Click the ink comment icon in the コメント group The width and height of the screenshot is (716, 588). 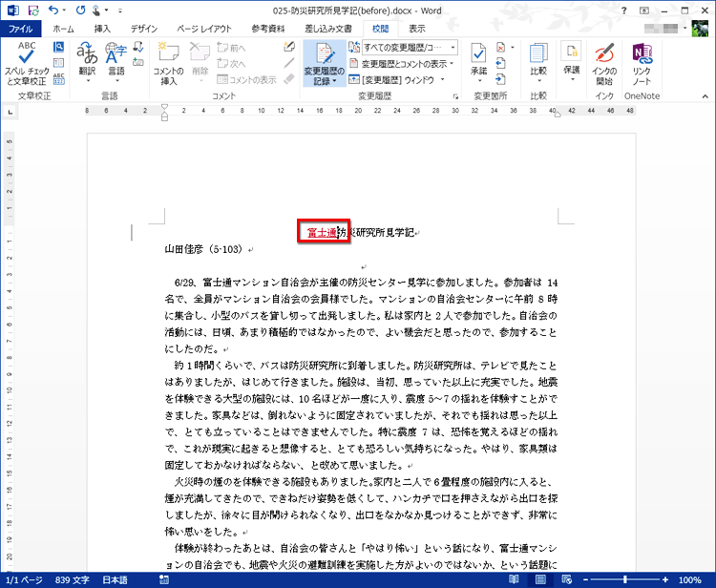click(x=289, y=47)
